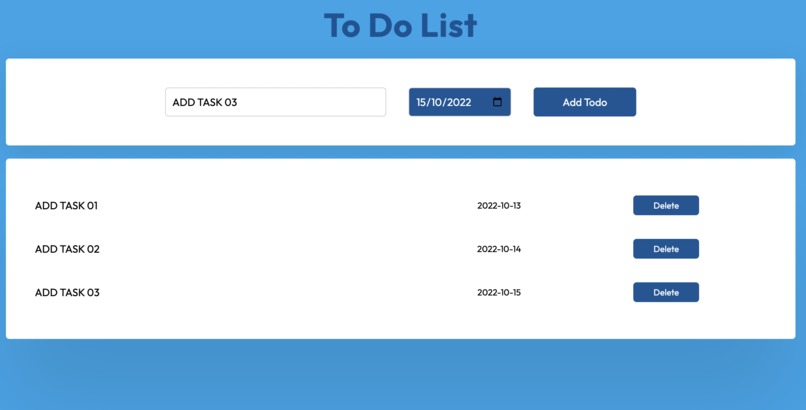This screenshot has width=806, height=410.
Task: Focus the date field showing 15/10/2022
Action: pos(460,102)
